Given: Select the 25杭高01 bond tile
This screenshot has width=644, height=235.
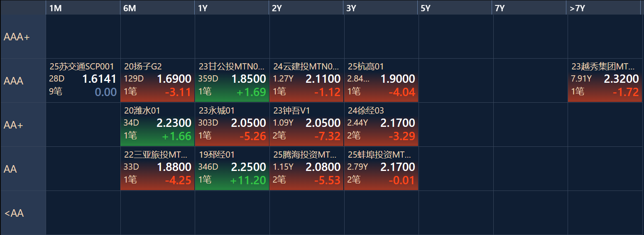Looking at the screenshot, I should point(381,80).
